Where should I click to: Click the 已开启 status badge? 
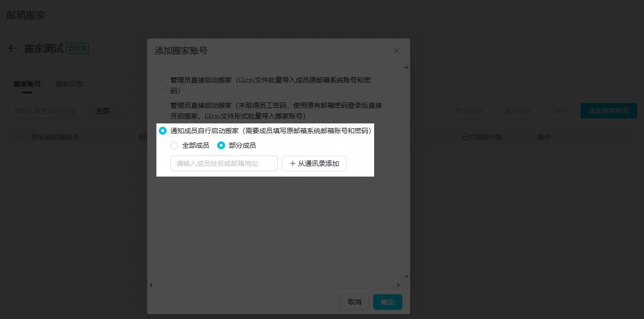pos(77,48)
